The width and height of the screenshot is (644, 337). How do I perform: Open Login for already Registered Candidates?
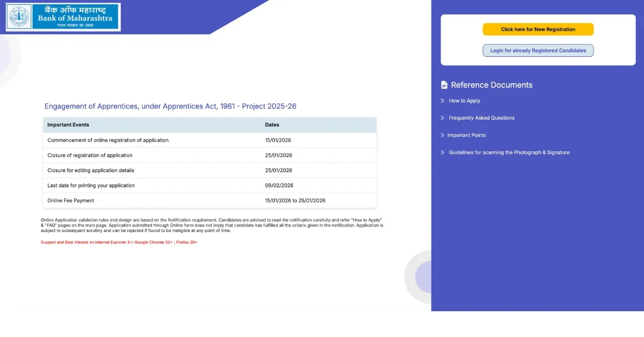tap(538, 50)
